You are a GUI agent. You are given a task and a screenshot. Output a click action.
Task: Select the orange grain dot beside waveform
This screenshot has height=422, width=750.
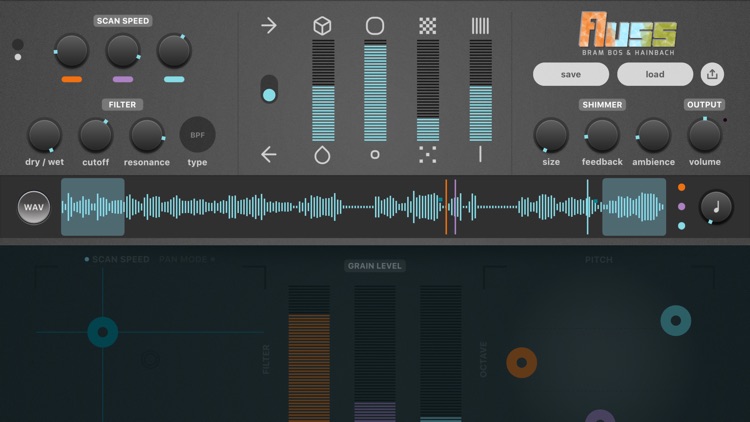click(x=682, y=187)
